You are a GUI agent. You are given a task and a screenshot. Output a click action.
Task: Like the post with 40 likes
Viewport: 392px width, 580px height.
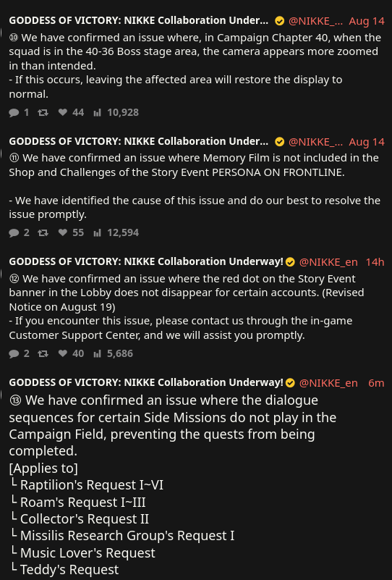tap(63, 353)
